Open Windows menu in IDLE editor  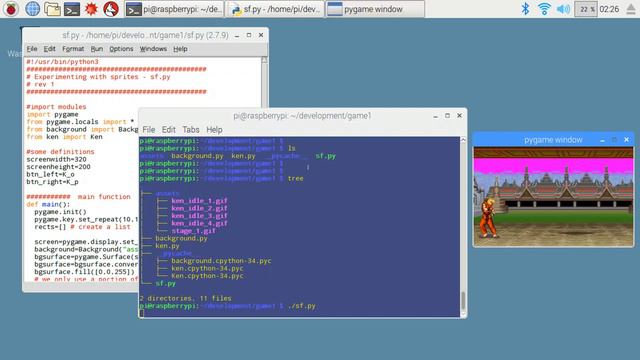pos(153,49)
